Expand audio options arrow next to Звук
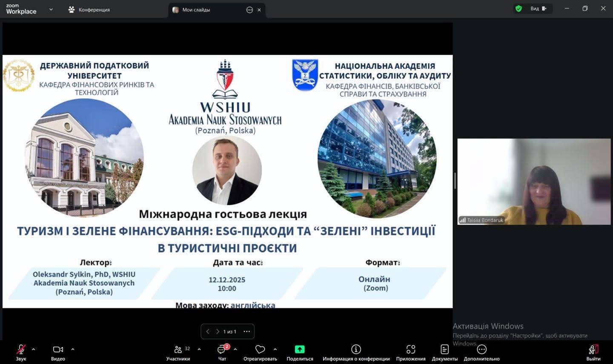 (34, 350)
